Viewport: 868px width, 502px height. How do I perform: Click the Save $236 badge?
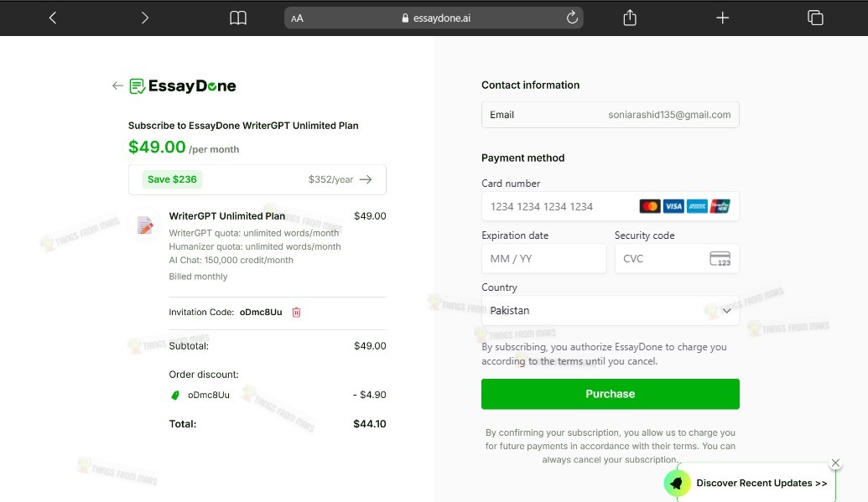click(x=172, y=179)
